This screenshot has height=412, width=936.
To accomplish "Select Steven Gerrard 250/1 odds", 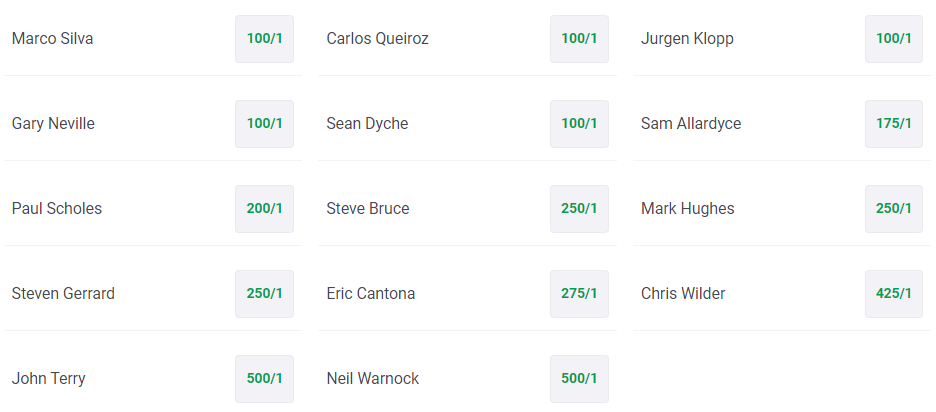I will coord(264,294).
